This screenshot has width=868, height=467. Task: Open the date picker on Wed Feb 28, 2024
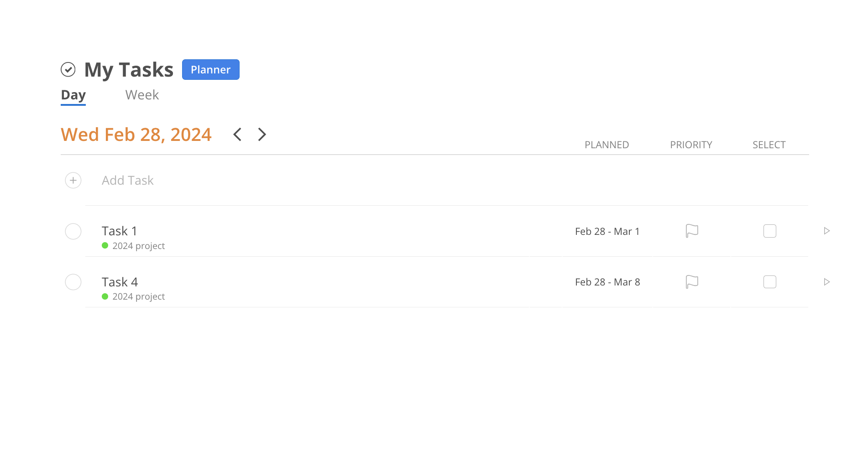click(x=136, y=134)
